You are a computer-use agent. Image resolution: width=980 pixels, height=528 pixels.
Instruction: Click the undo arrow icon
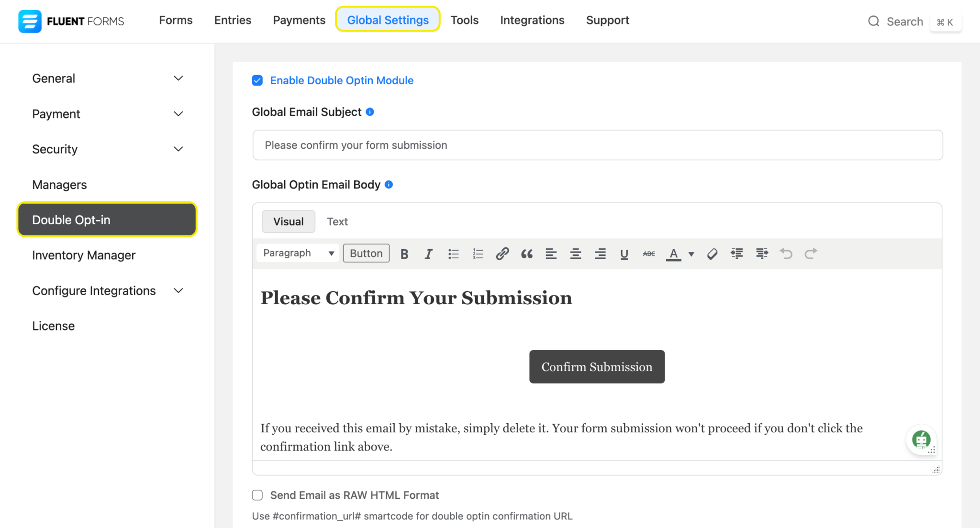786,253
